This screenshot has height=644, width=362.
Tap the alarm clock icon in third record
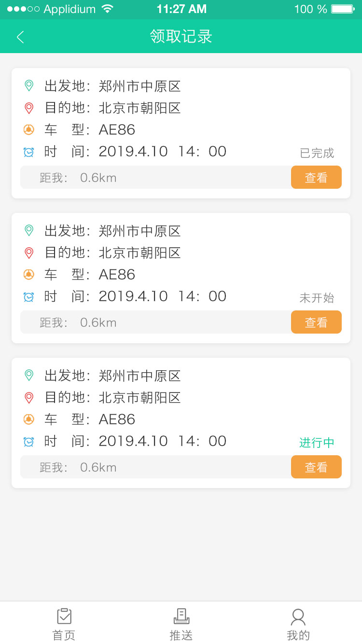pos(29,441)
